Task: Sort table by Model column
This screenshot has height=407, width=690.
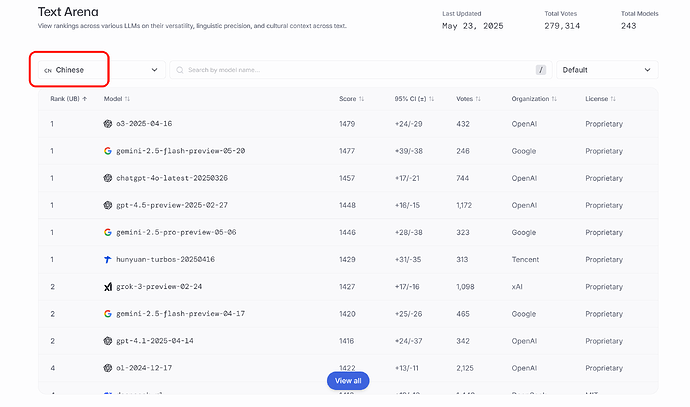Action: coord(117,99)
